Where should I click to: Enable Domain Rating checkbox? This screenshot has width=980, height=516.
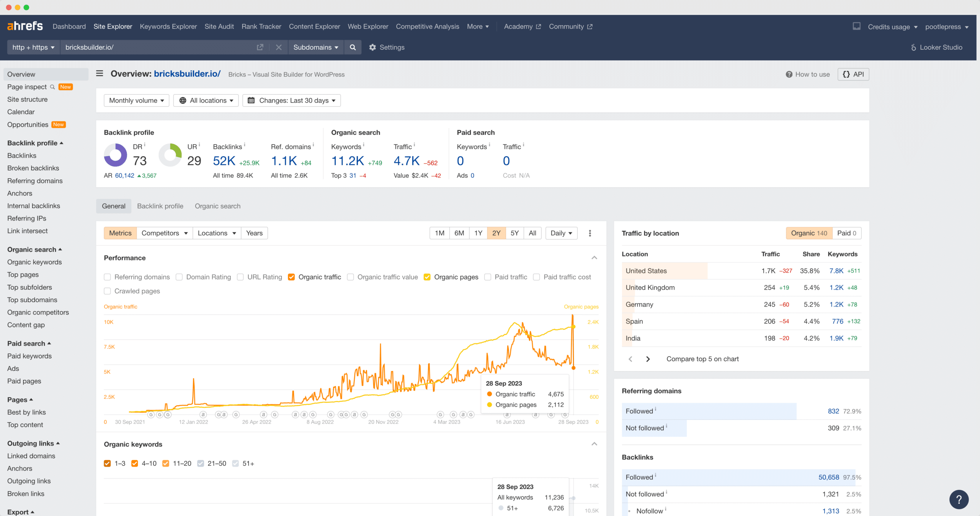click(179, 277)
